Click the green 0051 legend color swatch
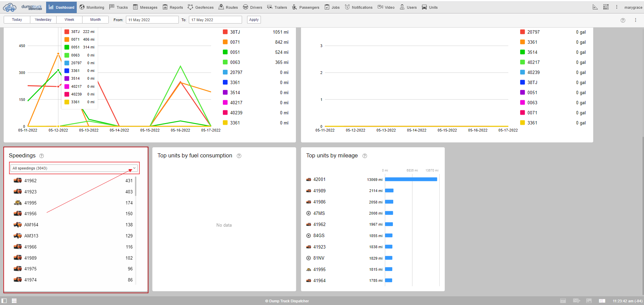 [x=225, y=52]
